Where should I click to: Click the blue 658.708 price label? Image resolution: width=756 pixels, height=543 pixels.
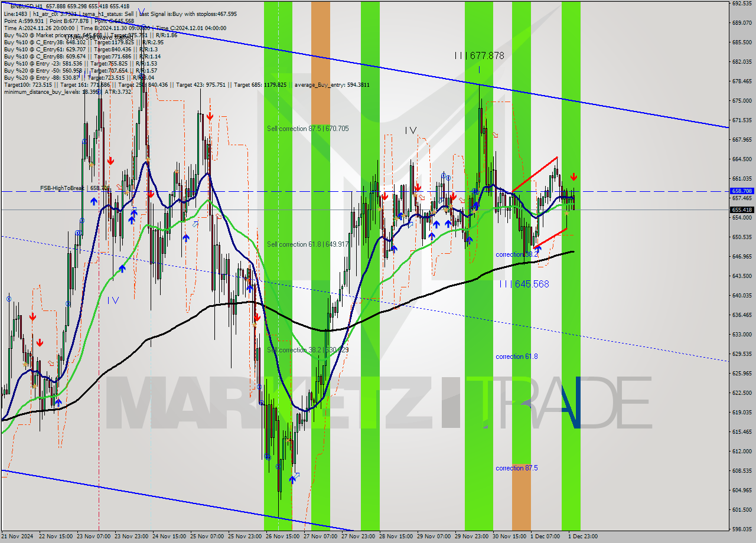(x=742, y=191)
